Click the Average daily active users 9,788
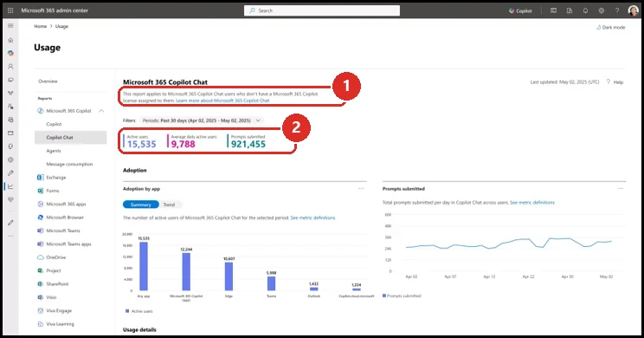 click(184, 144)
